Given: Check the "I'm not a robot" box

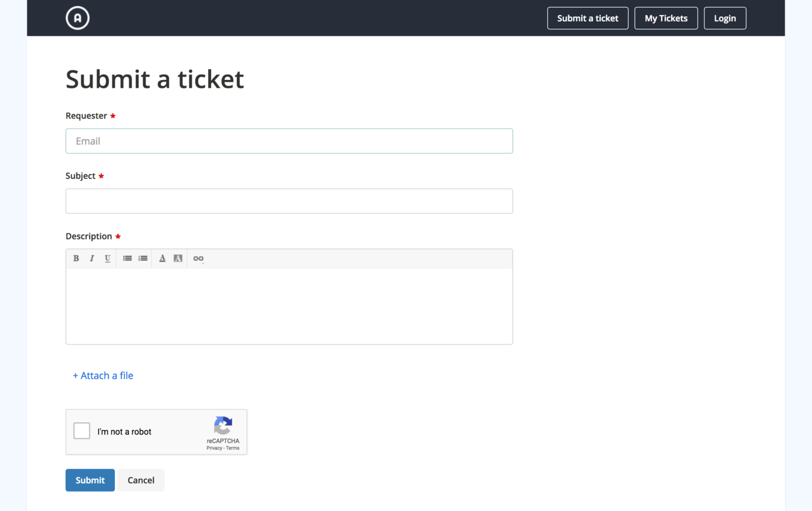Looking at the screenshot, I should [82, 431].
